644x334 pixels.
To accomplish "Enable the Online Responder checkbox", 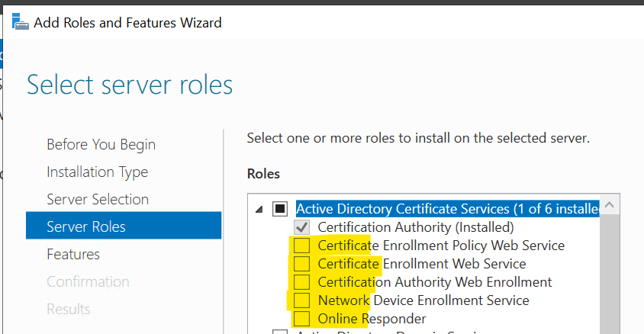I will pos(301,319).
